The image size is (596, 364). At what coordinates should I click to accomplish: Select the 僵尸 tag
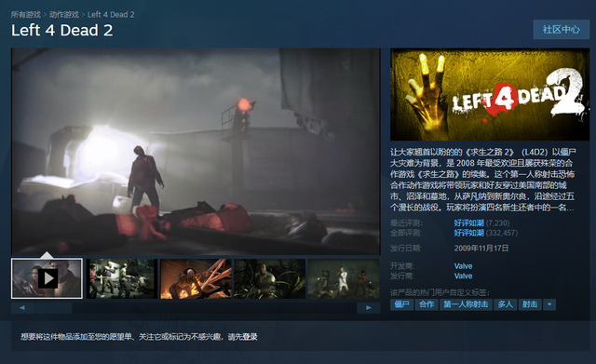coord(401,304)
